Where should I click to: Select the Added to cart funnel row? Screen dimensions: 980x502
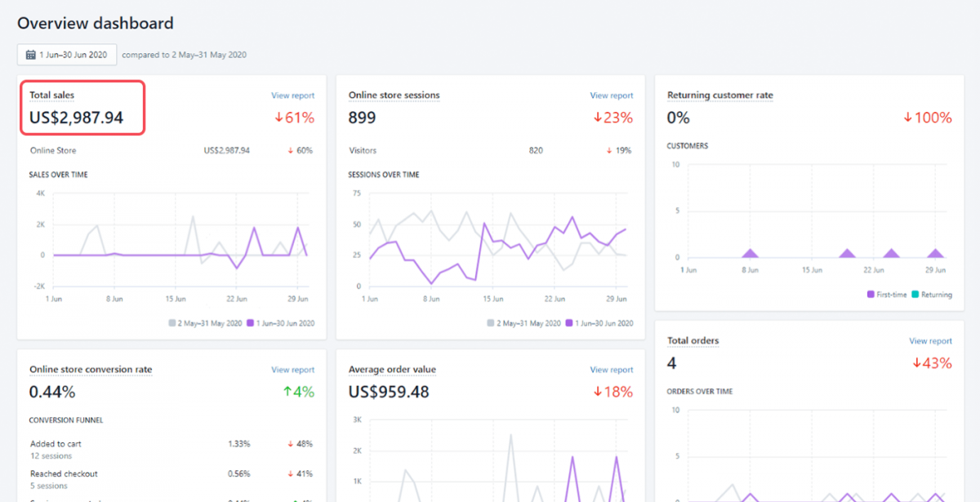171,449
